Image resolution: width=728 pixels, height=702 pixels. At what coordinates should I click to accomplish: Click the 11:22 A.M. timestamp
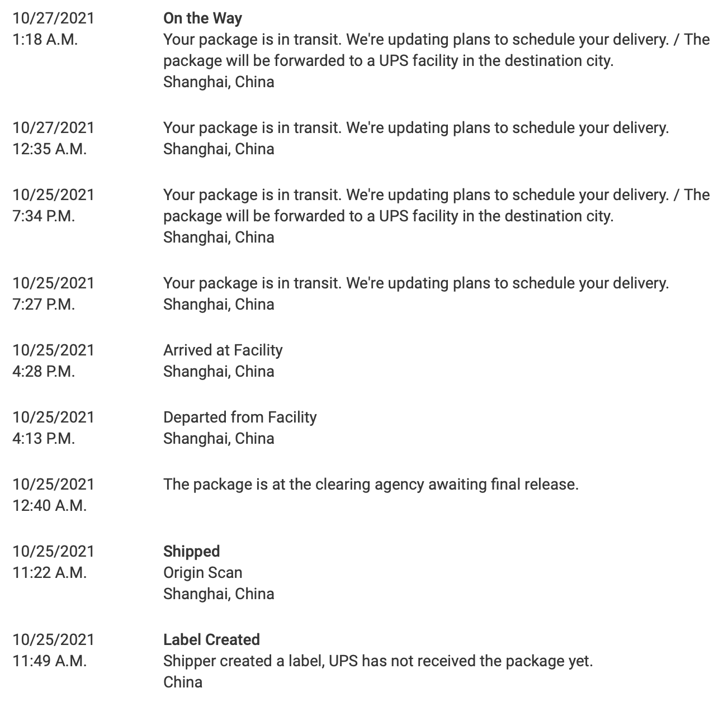(49, 573)
